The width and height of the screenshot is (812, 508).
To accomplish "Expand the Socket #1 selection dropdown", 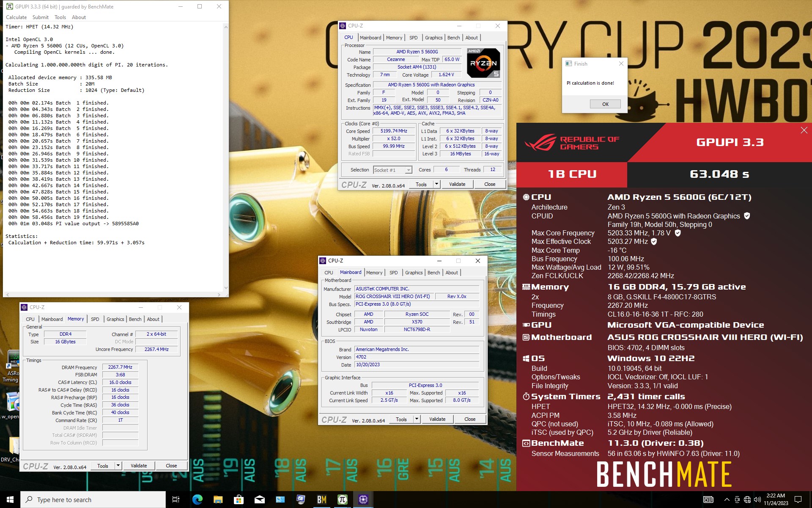I will tap(408, 170).
